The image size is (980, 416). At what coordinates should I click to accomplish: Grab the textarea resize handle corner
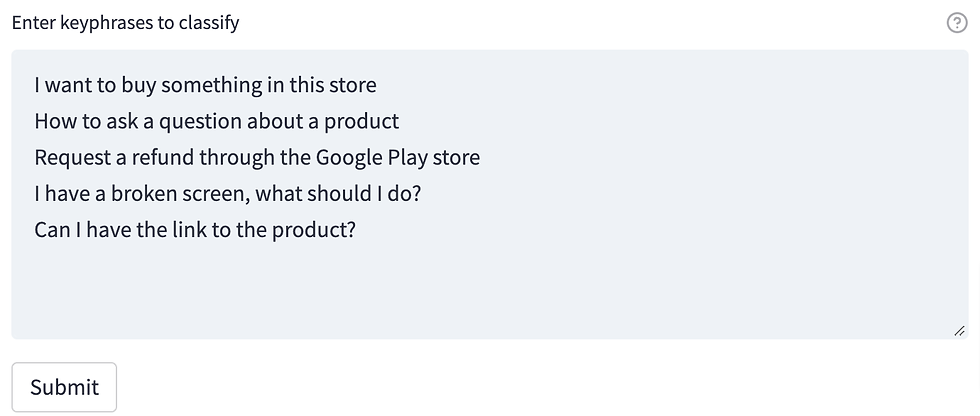[x=959, y=331]
